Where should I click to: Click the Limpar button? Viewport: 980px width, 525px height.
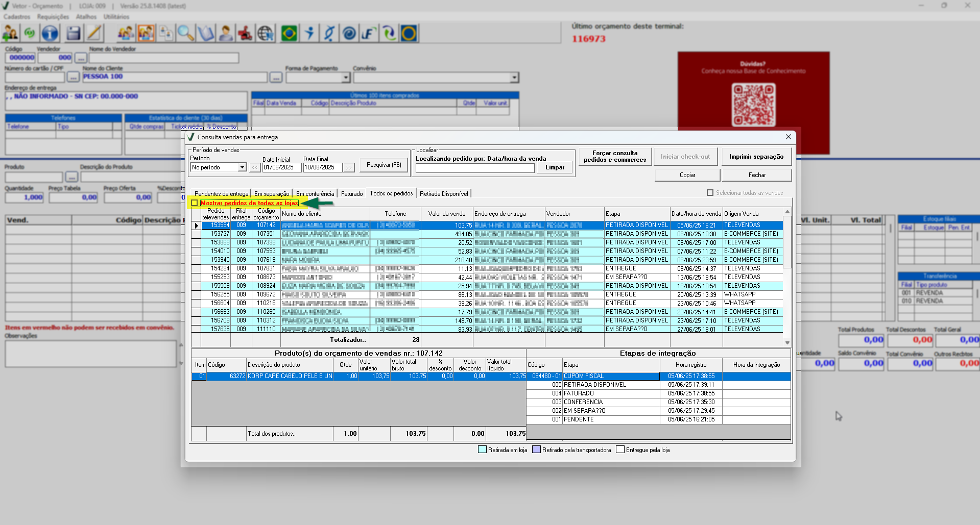(x=555, y=167)
